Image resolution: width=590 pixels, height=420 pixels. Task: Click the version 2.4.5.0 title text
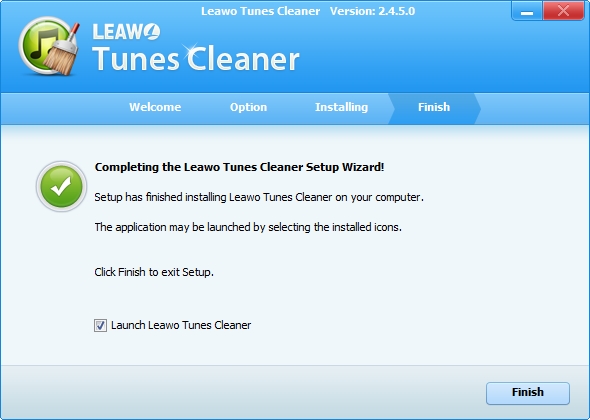[373, 11]
